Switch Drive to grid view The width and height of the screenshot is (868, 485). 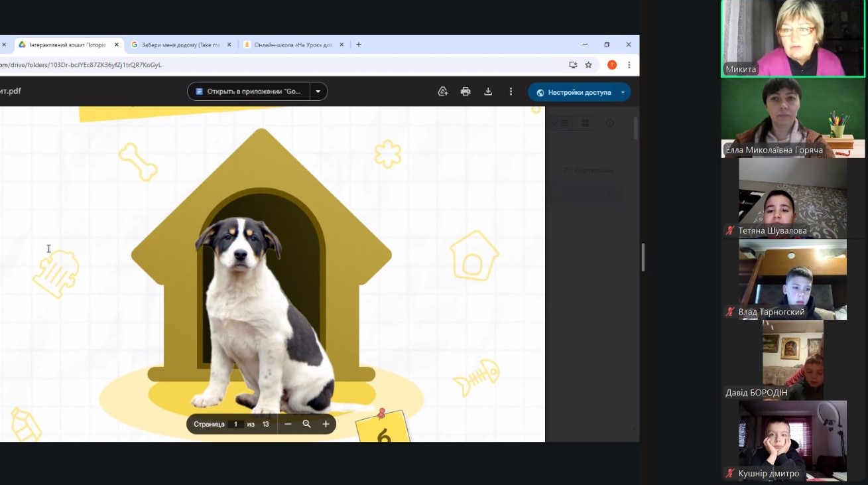[x=585, y=123]
